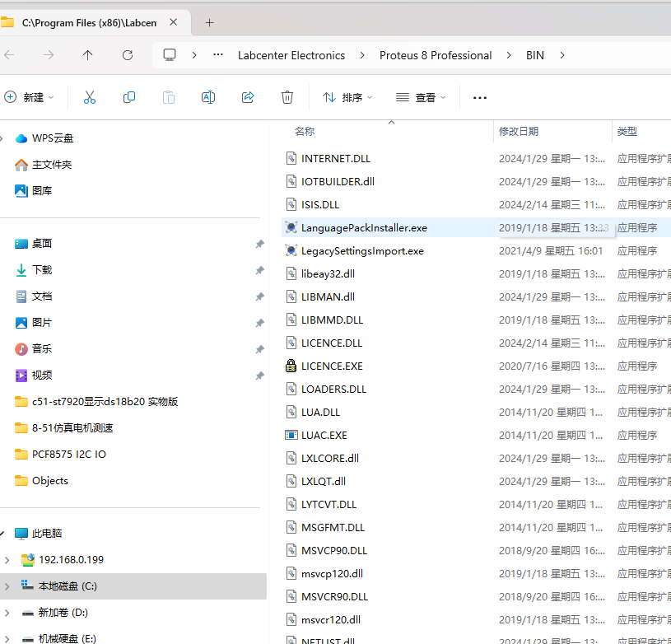
Task: Click the BIN breadcrumb
Action: click(535, 56)
